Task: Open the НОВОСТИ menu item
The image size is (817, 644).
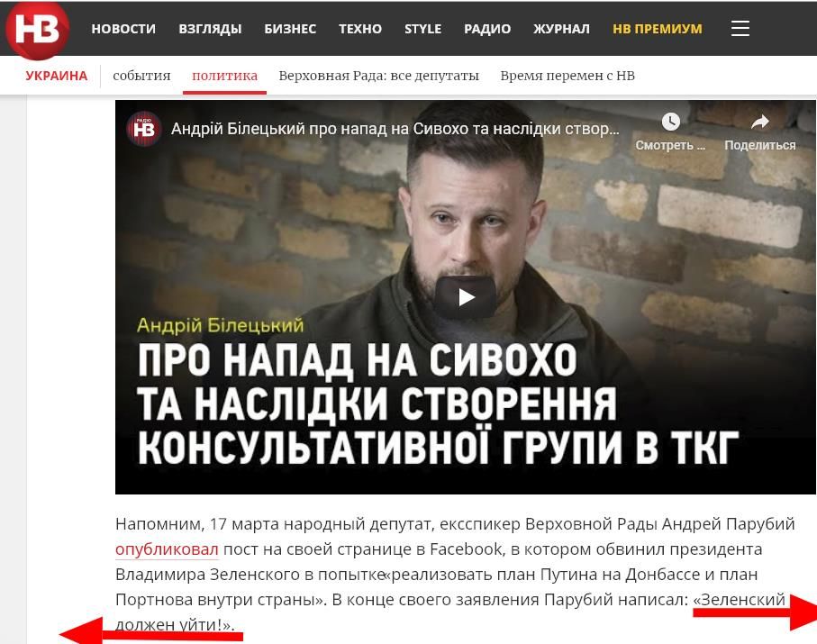Action: [123, 29]
